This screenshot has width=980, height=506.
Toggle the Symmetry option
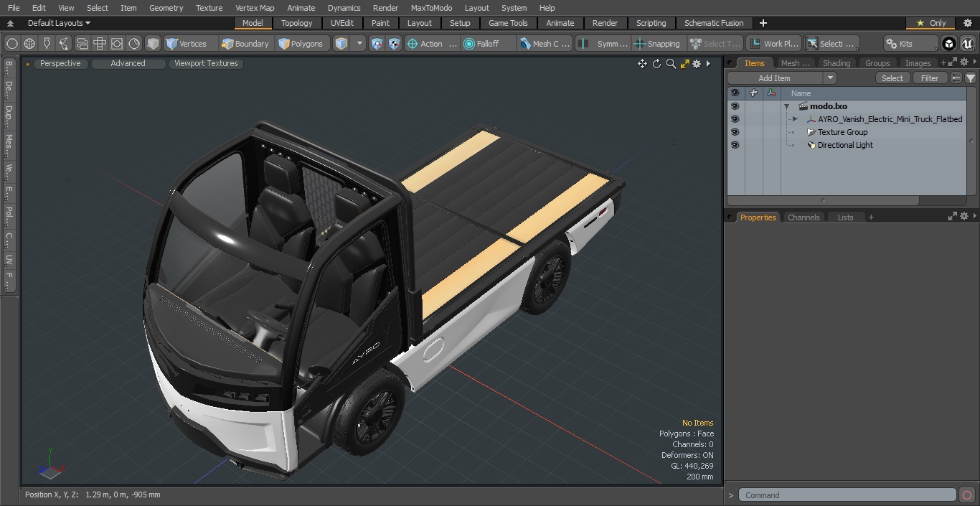tap(603, 44)
